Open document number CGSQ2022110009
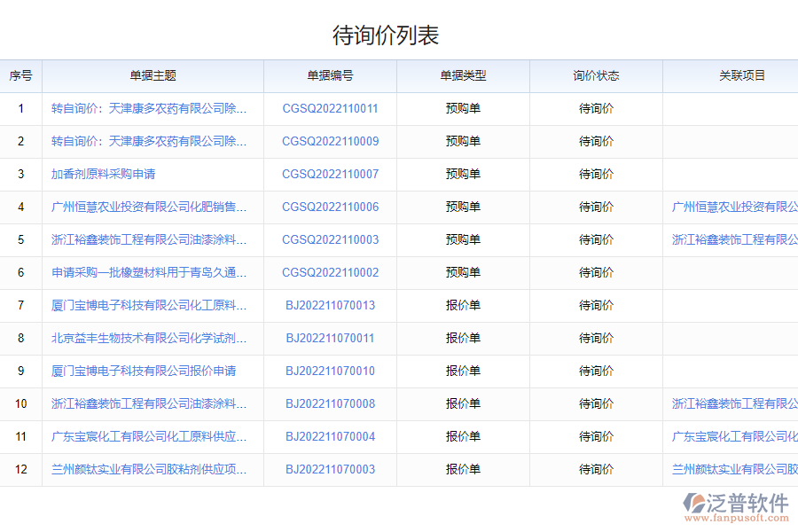This screenshot has height=532, width=798. point(330,142)
